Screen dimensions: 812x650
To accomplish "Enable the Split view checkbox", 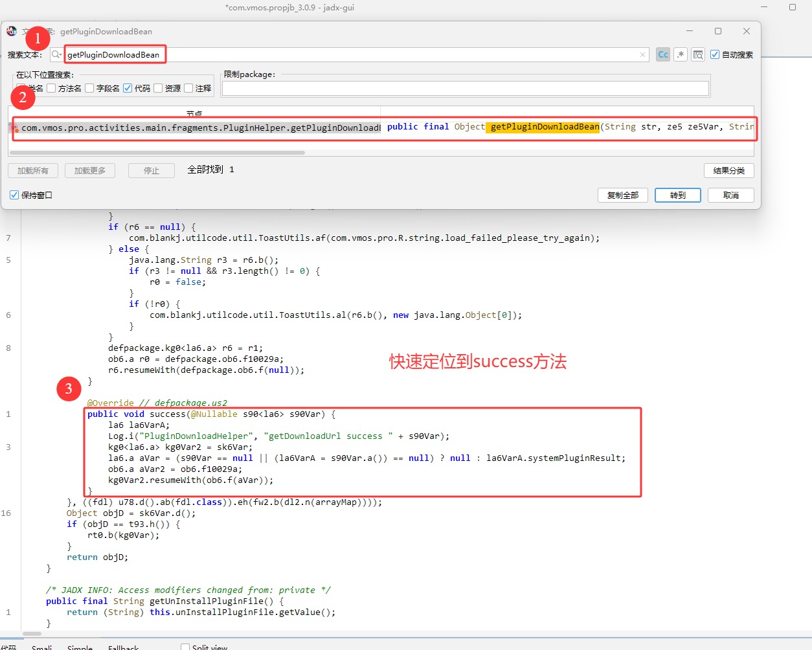I will pos(185,647).
